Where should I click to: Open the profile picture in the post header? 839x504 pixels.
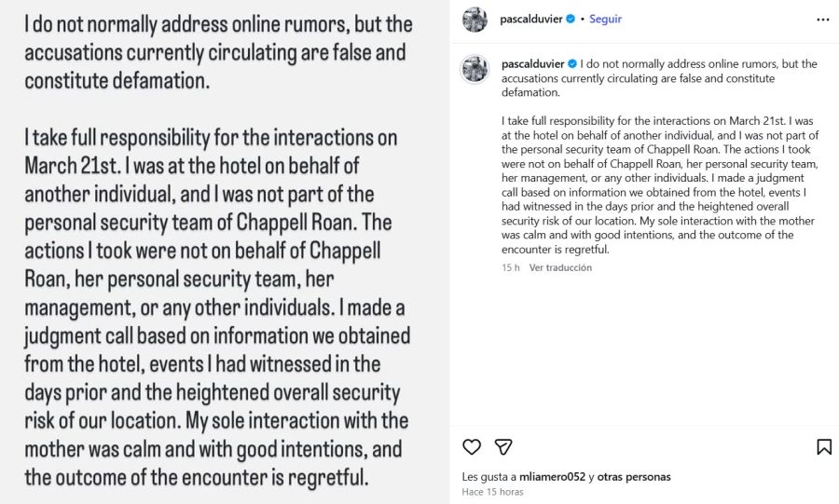tap(475, 20)
